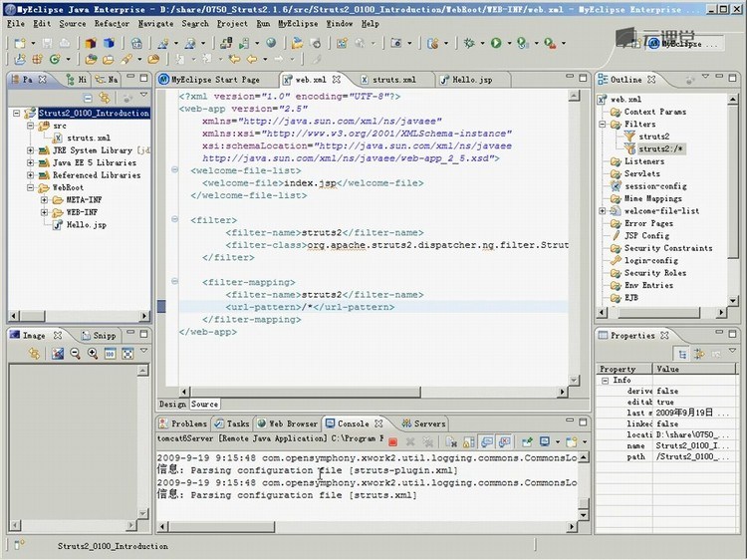
Task: Toggle Show Console on standard out change
Action: tap(486, 441)
